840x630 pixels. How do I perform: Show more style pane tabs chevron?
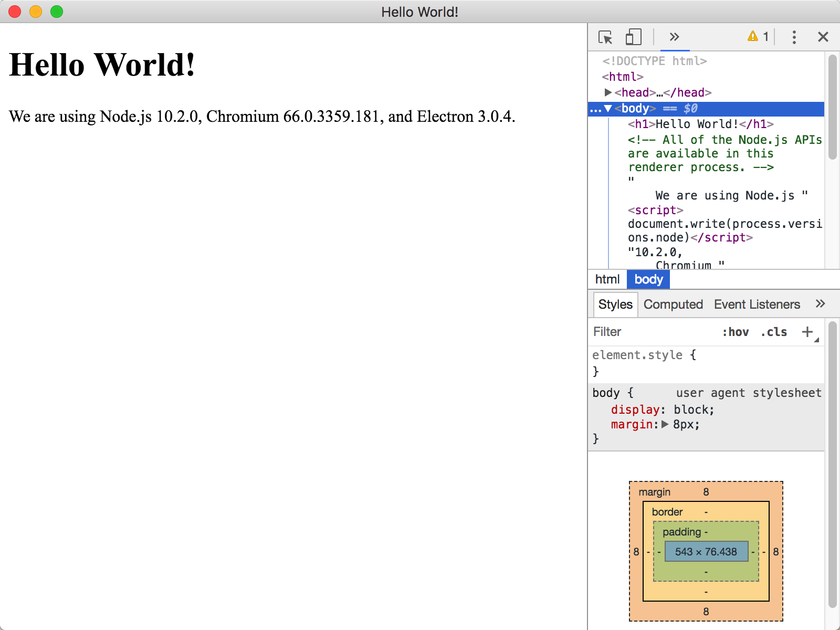820,304
